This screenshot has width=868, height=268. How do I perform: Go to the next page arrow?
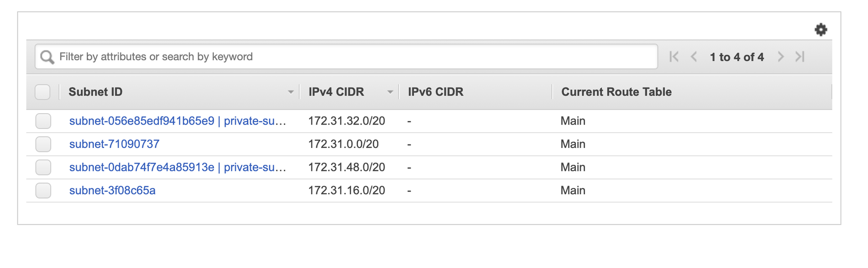pyautogui.click(x=781, y=57)
